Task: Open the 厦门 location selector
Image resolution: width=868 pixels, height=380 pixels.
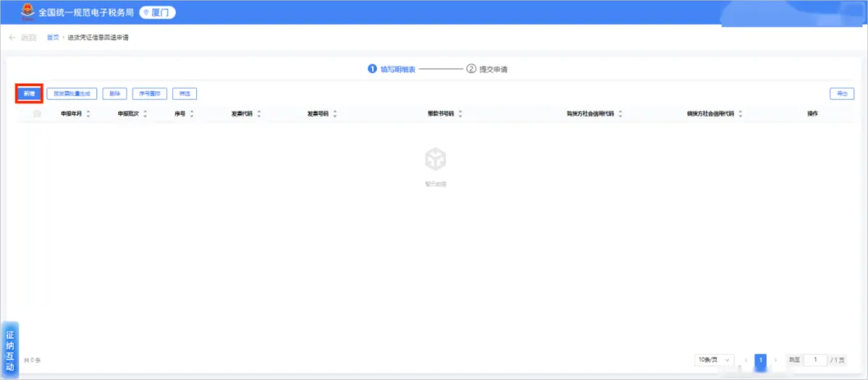Action: click(158, 12)
